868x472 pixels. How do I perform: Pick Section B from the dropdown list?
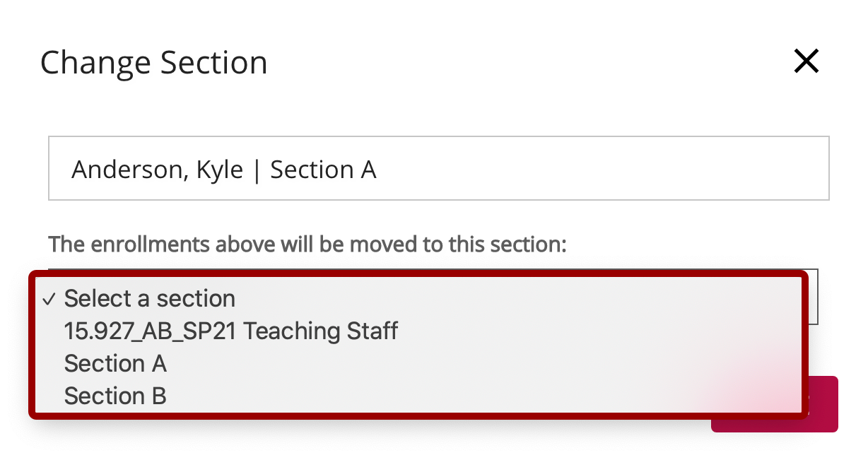pos(115,396)
